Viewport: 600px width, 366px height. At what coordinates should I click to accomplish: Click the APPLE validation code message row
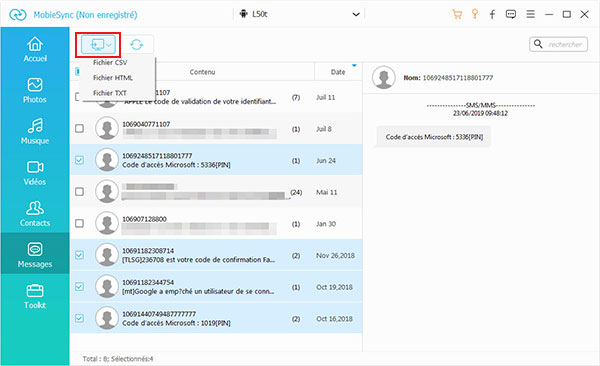click(216, 97)
